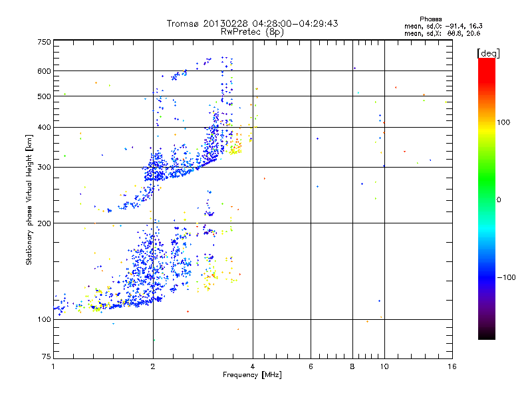Image resolution: width=532 pixels, height=399 pixels.
Task: Click colorbar tick label '-100'
Action: (x=506, y=277)
